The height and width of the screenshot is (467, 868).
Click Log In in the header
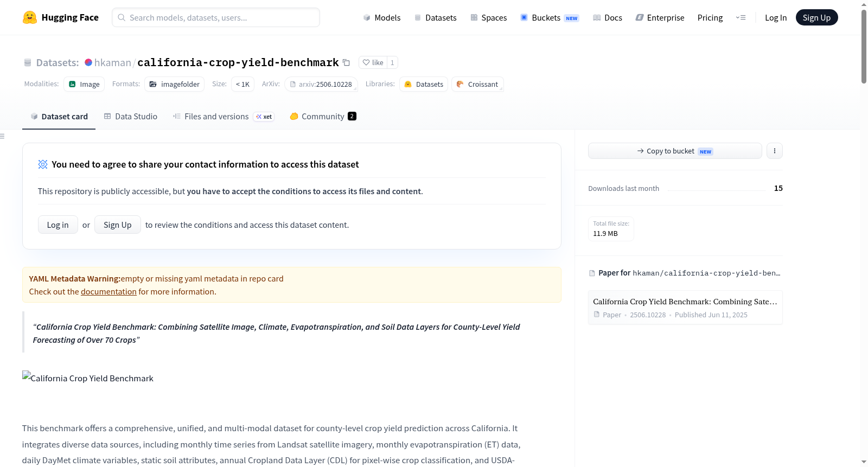coord(776,17)
